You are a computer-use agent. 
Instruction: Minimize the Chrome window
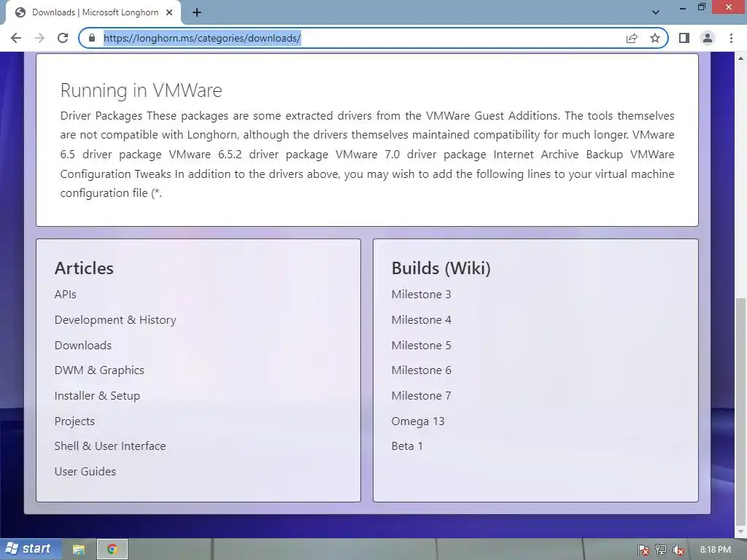coord(683,8)
